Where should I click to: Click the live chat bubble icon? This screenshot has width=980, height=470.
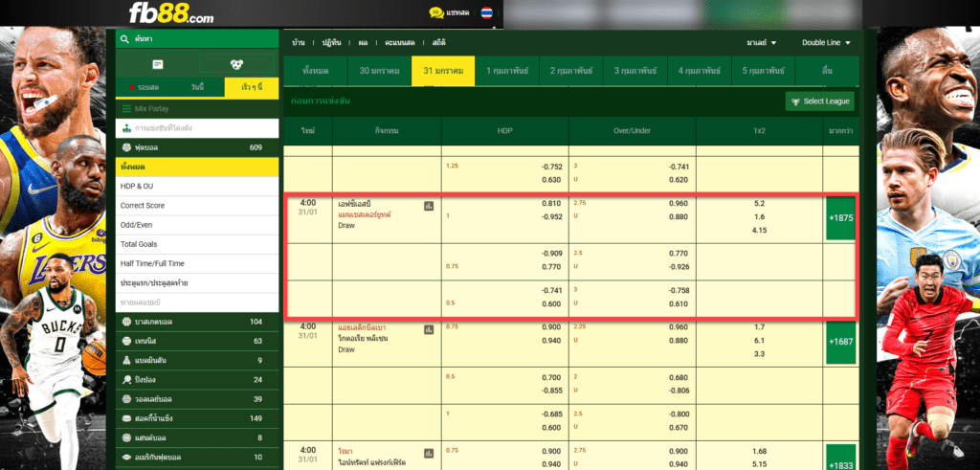click(436, 12)
